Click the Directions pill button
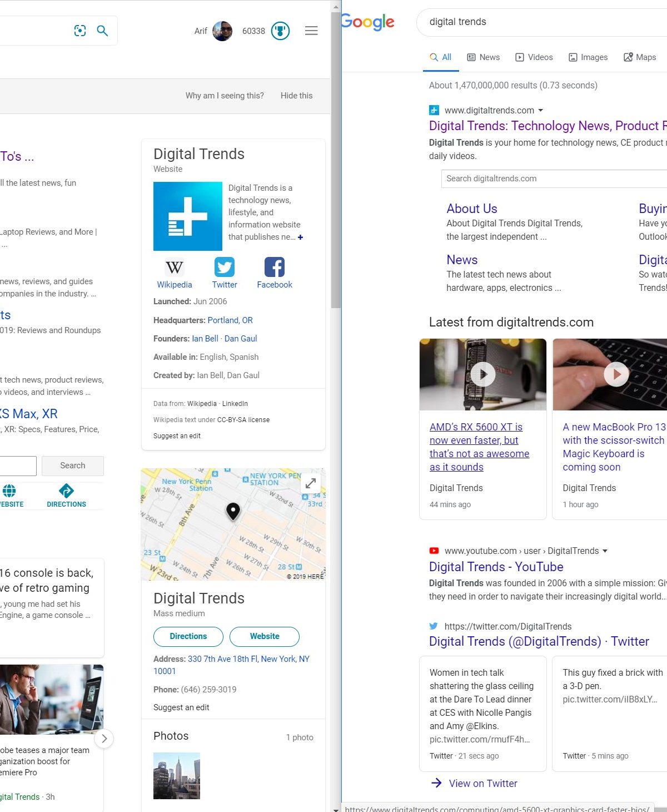 coord(188,637)
